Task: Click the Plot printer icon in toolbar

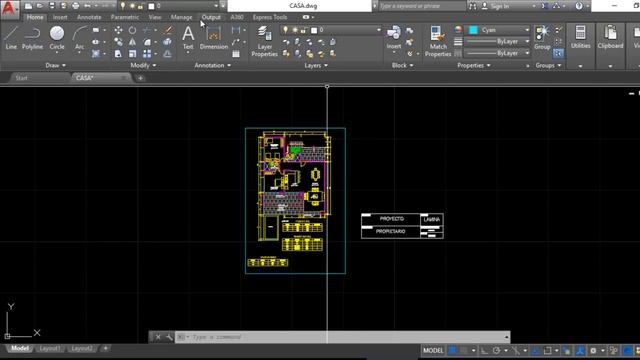Action: [76, 6]
